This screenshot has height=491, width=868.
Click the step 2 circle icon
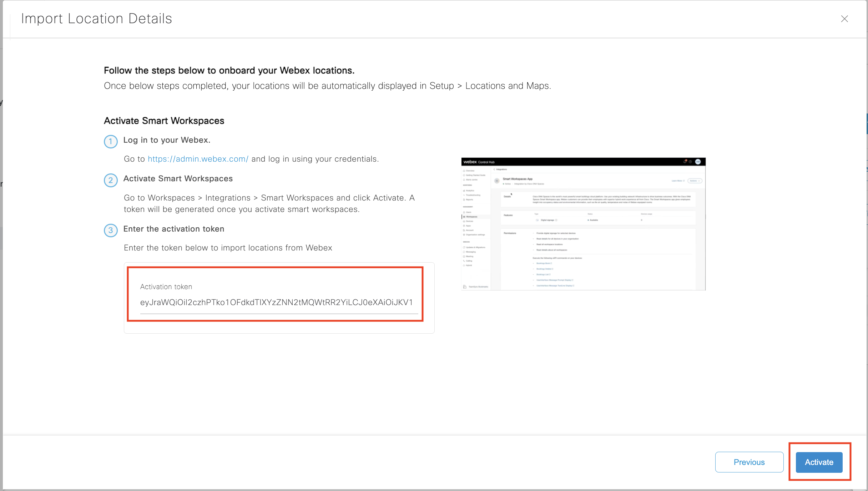pos(111,180)
